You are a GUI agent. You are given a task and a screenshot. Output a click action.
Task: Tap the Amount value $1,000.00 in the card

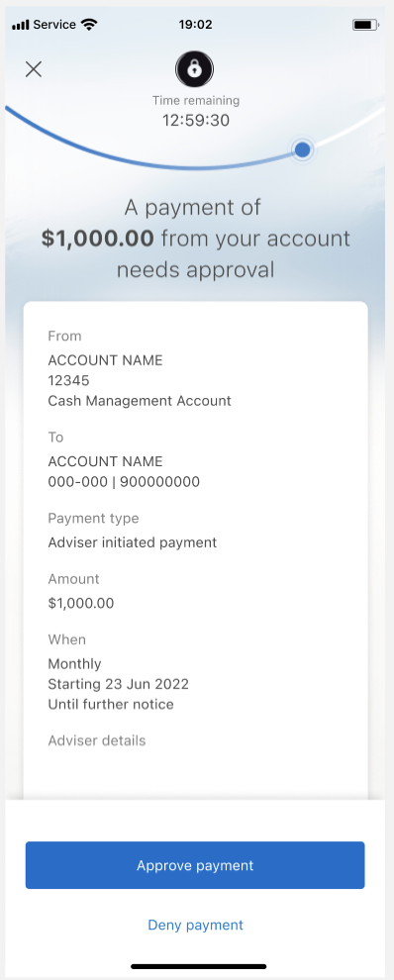81,603
